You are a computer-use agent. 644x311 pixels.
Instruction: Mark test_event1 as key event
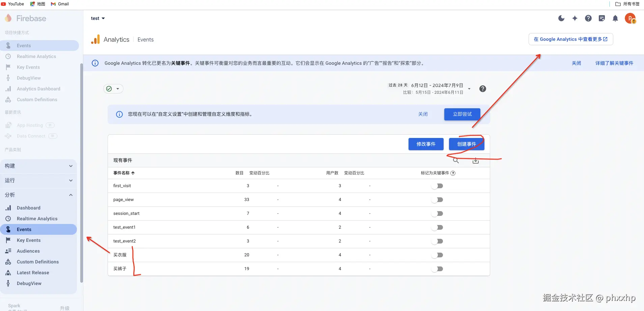point(437,227)
